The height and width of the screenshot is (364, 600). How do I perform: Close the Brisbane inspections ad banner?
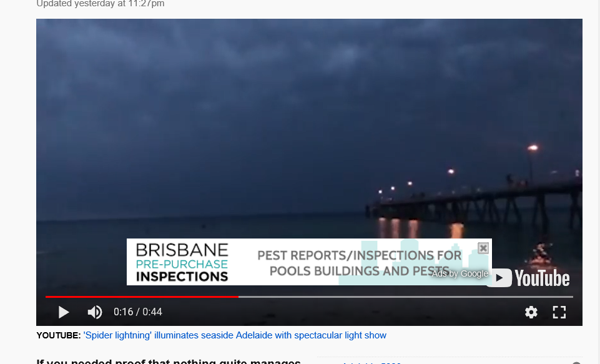pos(483,248)
